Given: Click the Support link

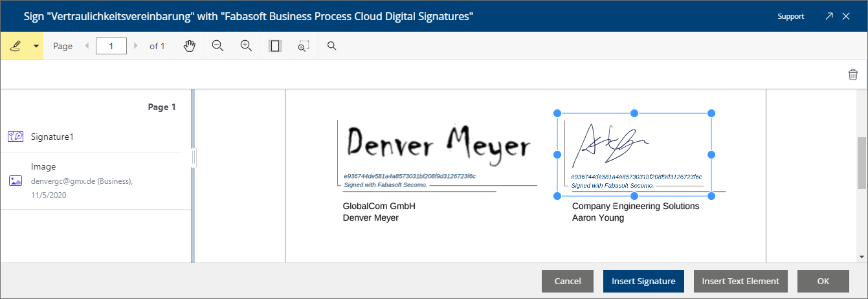Looking at the screenshot, I should point(791,16).
